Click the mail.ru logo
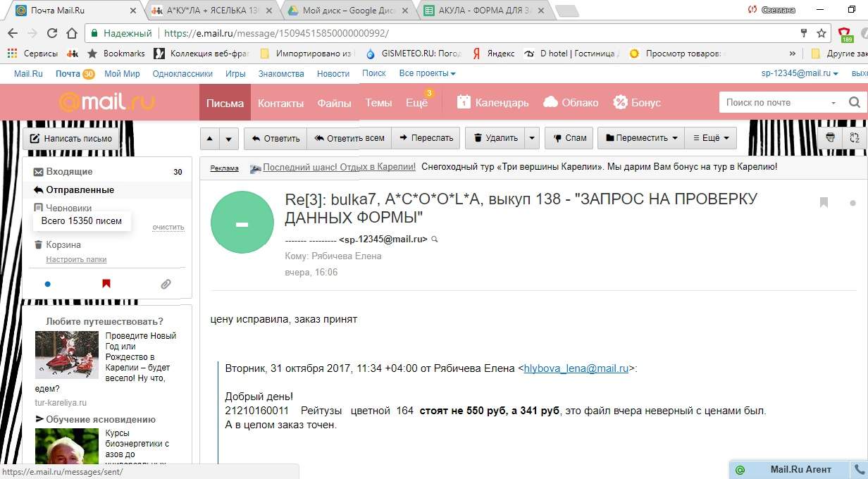This screenshot has height=479, width=868. 107,102
